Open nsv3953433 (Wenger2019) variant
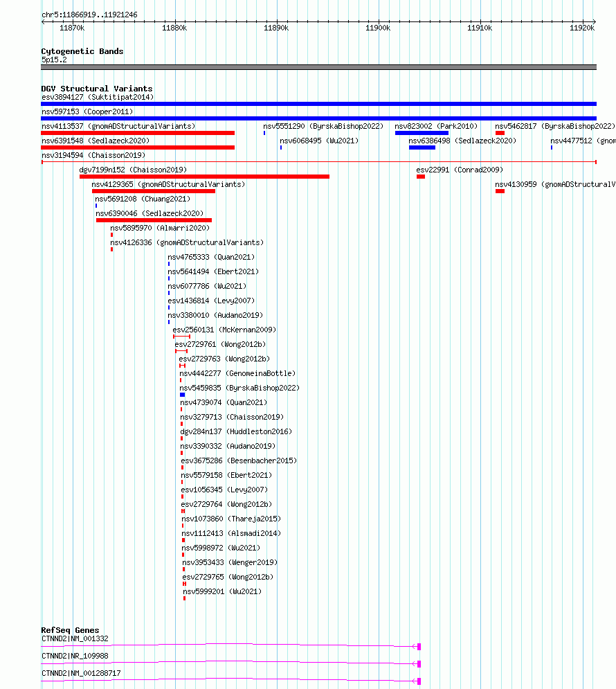This screenshot has width=616, height=689. pos(230,562)
